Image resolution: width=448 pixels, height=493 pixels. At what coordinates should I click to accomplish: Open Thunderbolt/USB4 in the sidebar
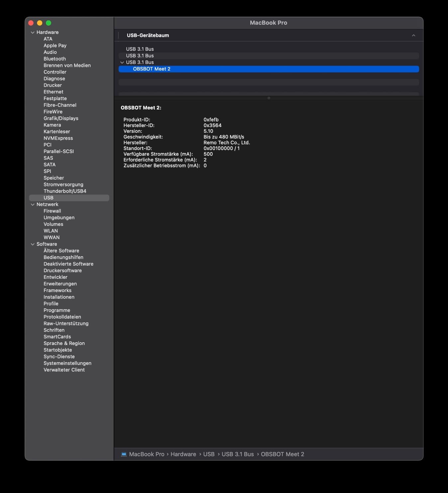[65, 191]
